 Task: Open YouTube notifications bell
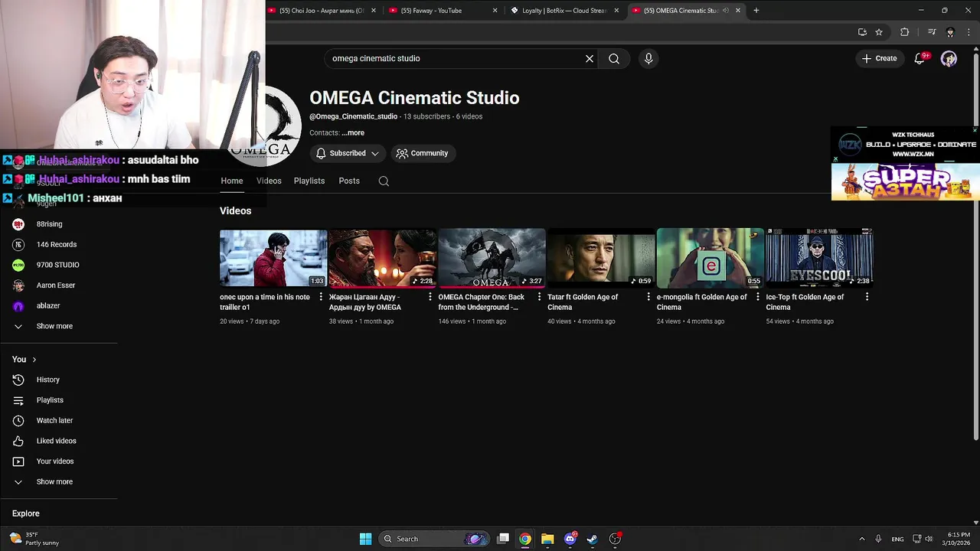pyautogui.click(x=920, y=58)
